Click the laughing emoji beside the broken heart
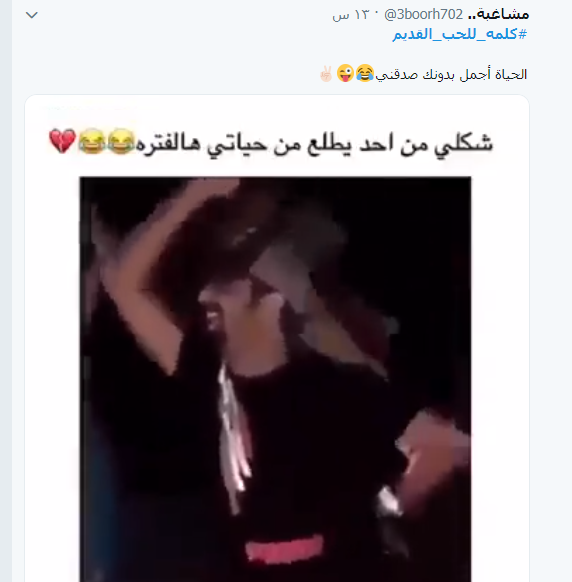 pyautogui.click(x=91, y=141)
